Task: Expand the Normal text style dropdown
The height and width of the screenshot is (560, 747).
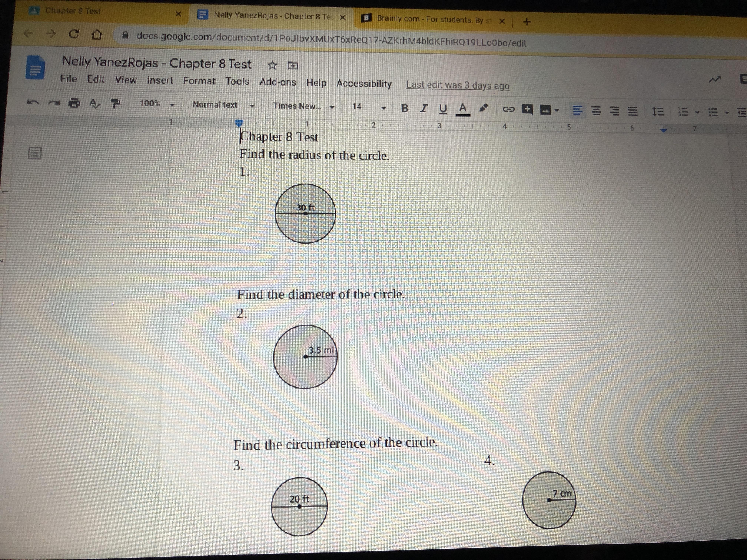Action: [223, 105]
